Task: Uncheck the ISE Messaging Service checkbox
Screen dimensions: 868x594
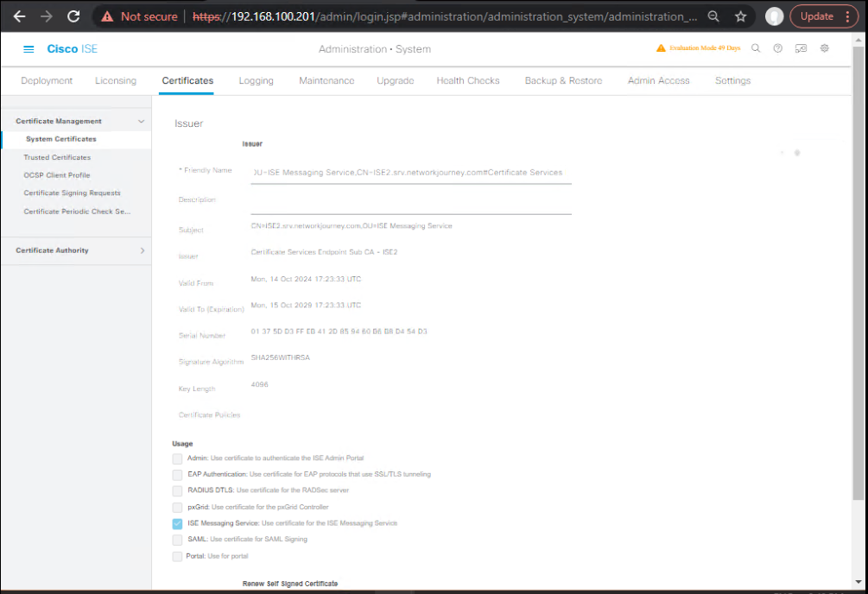Action: (x=177, y=523)
